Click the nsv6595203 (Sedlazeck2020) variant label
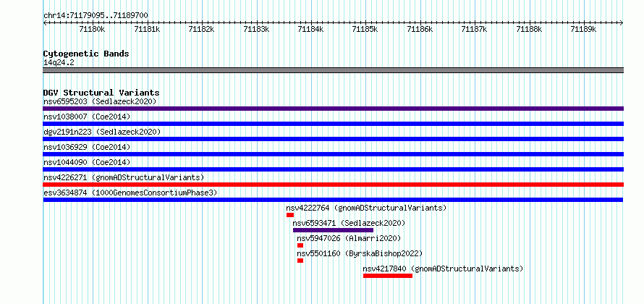644x304 pixels. (x=100, y=101)
